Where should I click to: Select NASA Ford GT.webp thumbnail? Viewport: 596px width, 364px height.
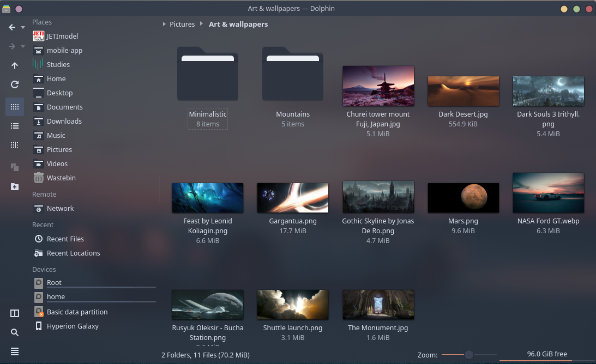pyautogui.click(x=549, y=193)
